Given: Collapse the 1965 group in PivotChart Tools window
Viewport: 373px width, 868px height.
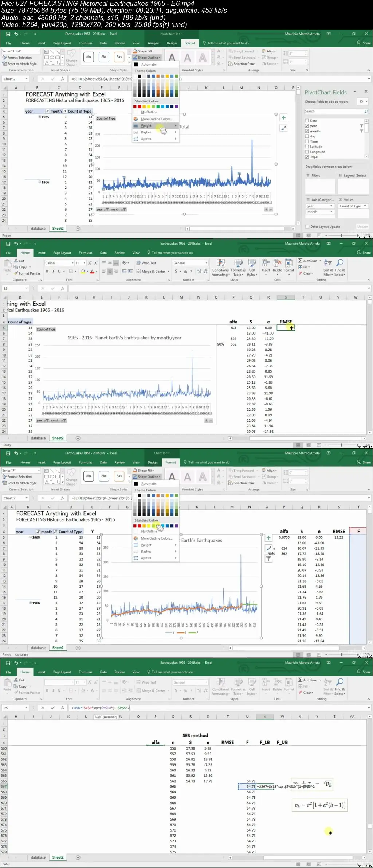Looking at the screenshot, I should 40,117.
